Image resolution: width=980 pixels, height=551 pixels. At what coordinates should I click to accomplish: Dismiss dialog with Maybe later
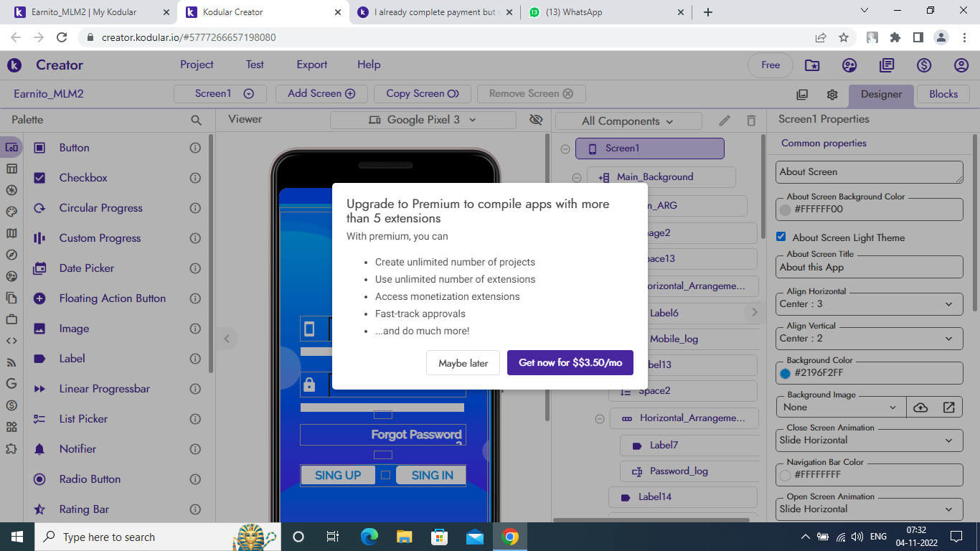[x=463, y=363]
